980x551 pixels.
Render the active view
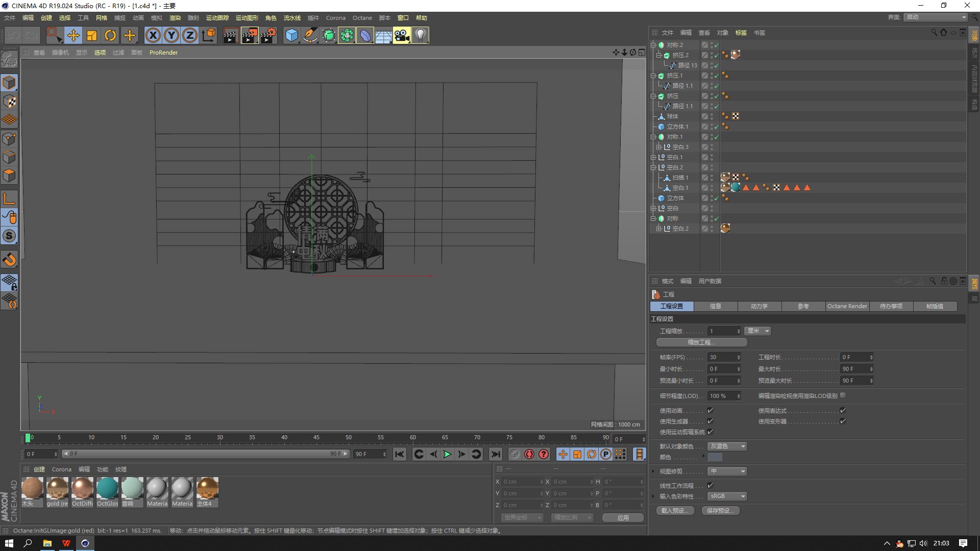point(231,35)
